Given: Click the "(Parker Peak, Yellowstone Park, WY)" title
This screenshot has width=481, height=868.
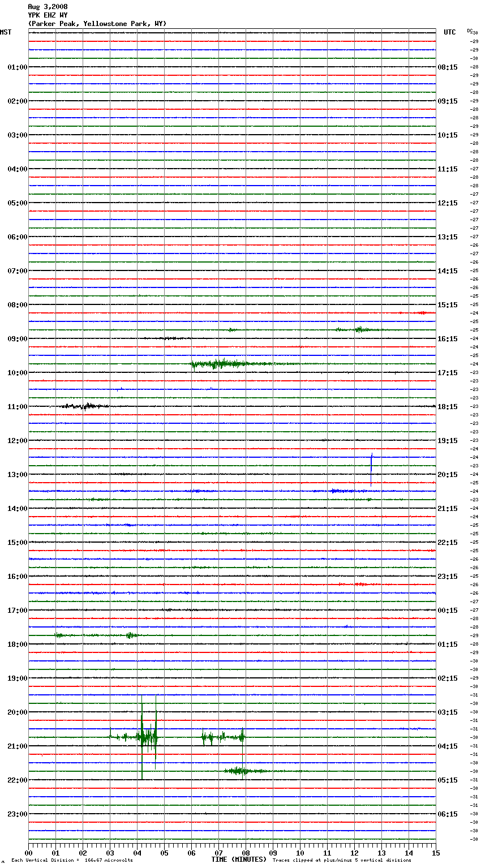Looking at the screenshot, I should coord(97,24).
